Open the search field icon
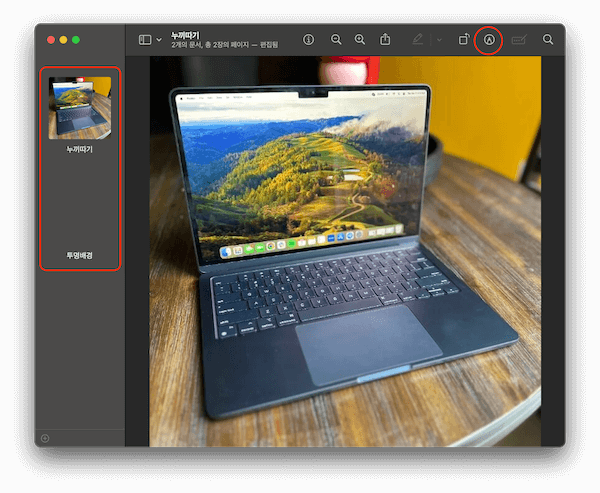This screenshot has width=600, height=493. [x=548, y=39]
